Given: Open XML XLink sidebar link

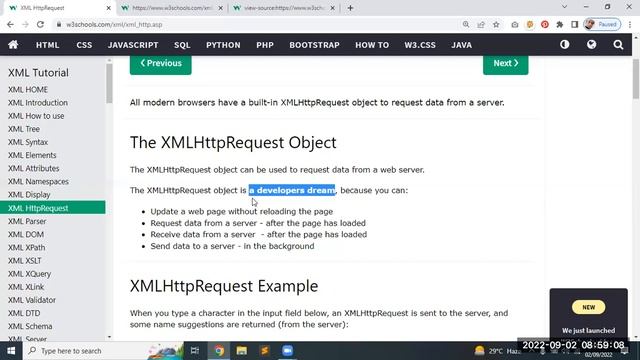Looking at the screenshot, I should pos(26,287).
